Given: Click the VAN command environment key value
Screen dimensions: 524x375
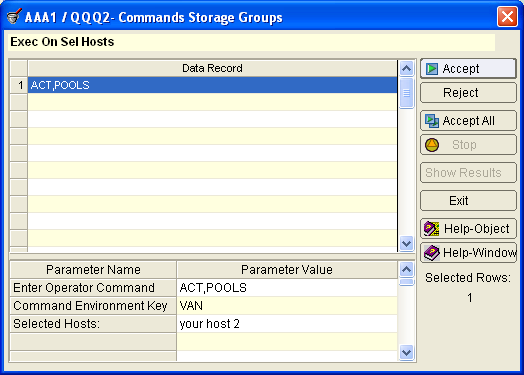Looking at the screenshot, I should pyautogui.click(x=287, y=306).
